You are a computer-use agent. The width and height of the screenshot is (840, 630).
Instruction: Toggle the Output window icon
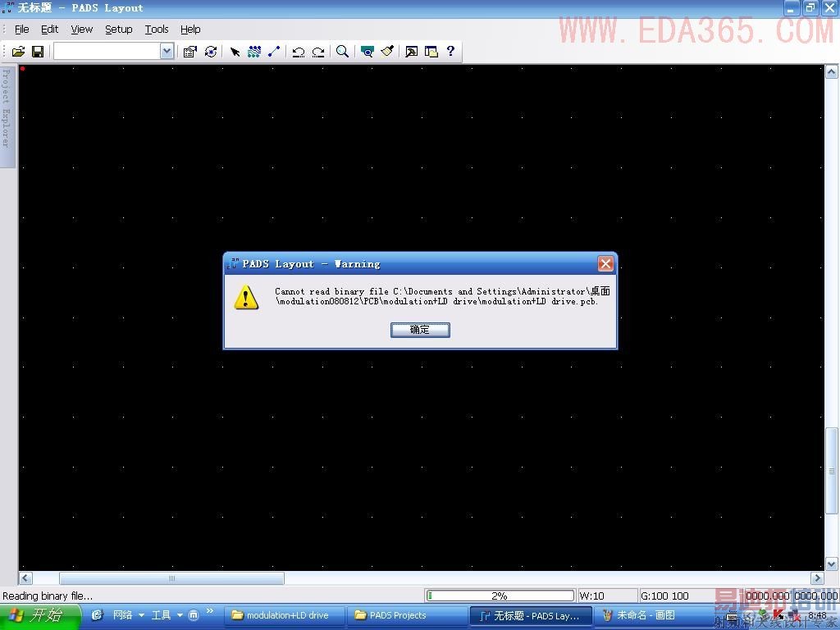pyautogui.click(x=412, y=52)
